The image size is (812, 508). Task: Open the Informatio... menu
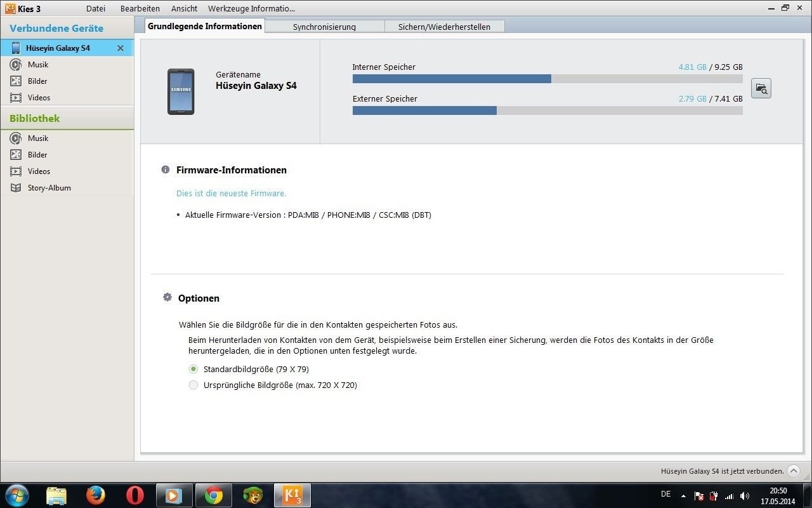point(273,8)
